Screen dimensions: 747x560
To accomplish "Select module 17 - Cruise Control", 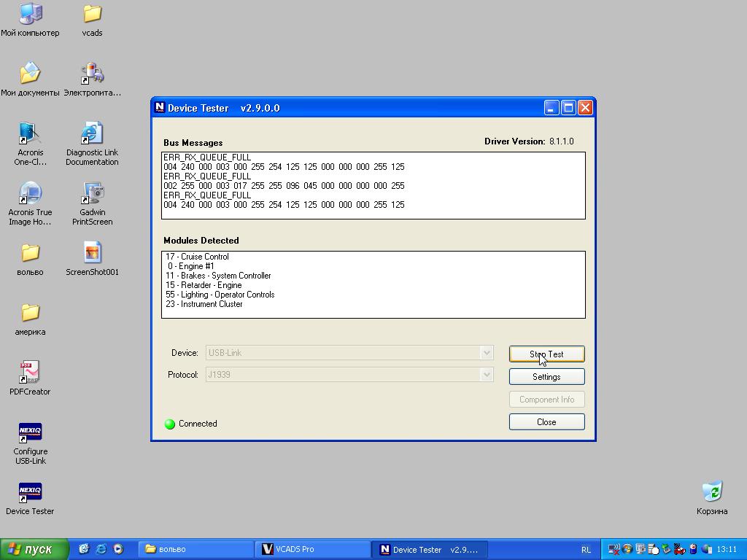I will [197, 257].
